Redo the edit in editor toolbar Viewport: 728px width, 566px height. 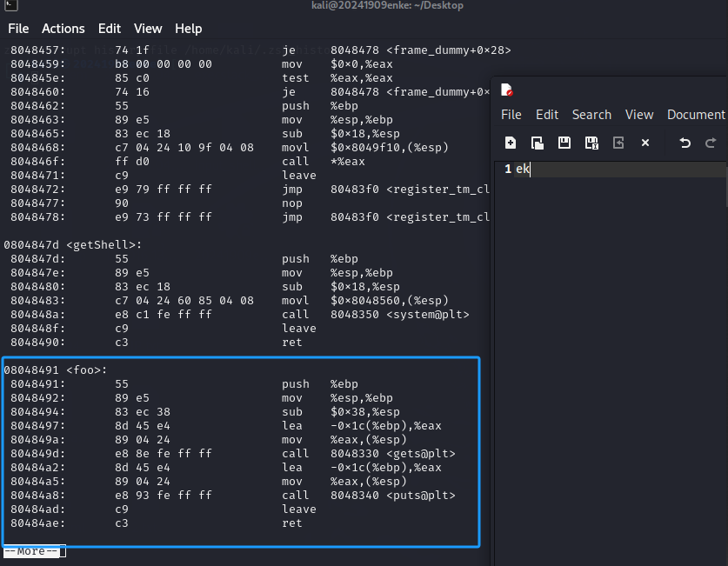point(711,143)
